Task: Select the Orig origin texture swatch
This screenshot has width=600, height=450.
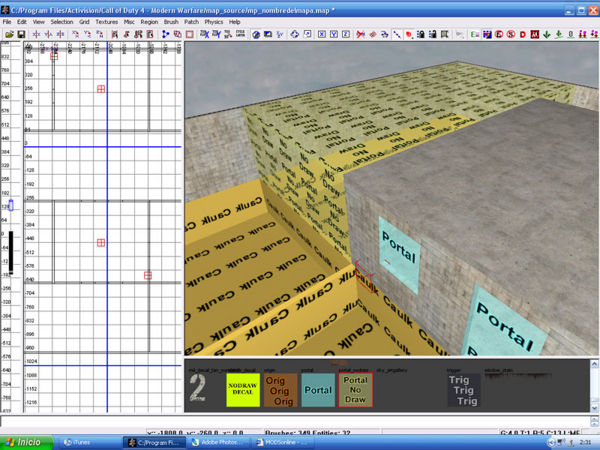Action: [280, 390]
